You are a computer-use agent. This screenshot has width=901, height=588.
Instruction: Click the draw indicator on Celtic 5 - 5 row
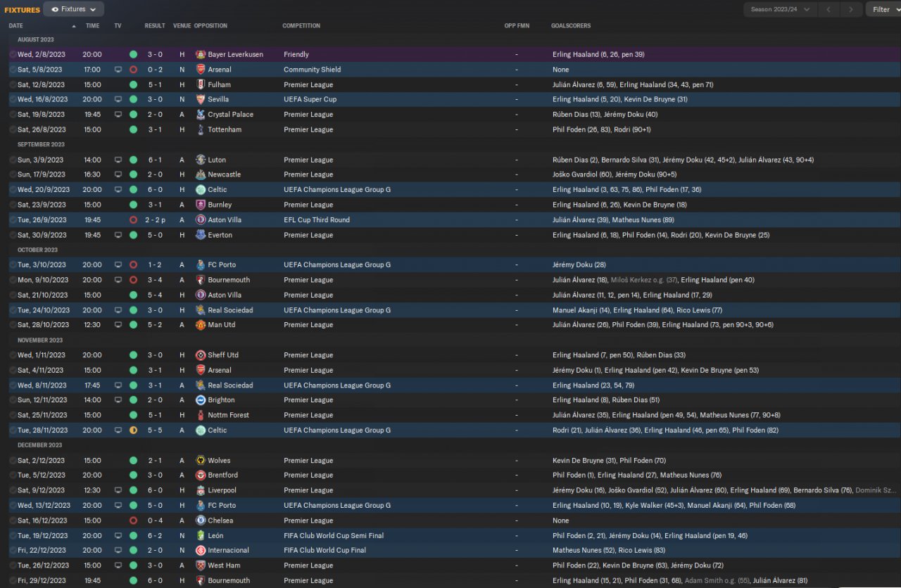pyautogui.click(x=133, y=430)
